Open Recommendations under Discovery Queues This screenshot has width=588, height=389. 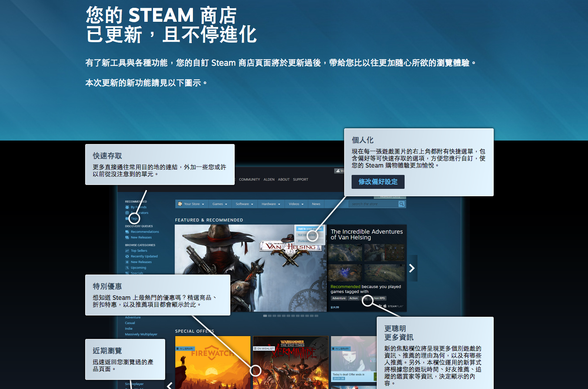(x=145, y=232)
